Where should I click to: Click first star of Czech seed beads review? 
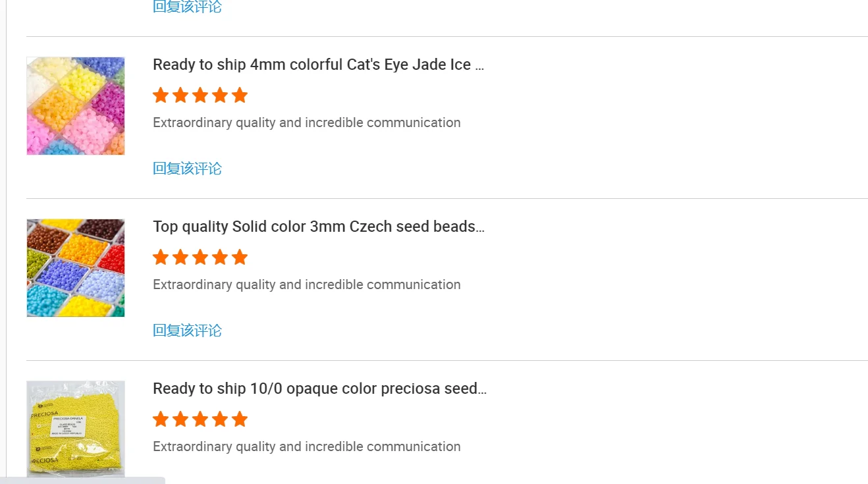[161, 257]
